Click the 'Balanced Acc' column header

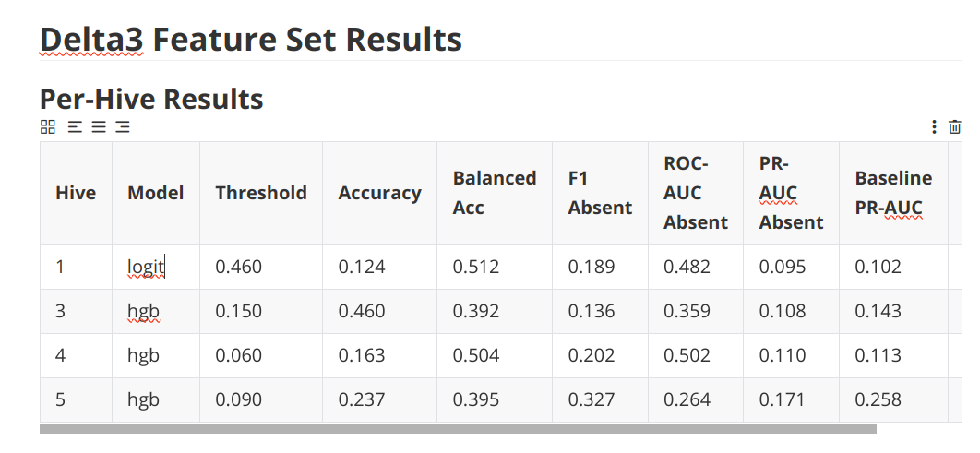495,193
